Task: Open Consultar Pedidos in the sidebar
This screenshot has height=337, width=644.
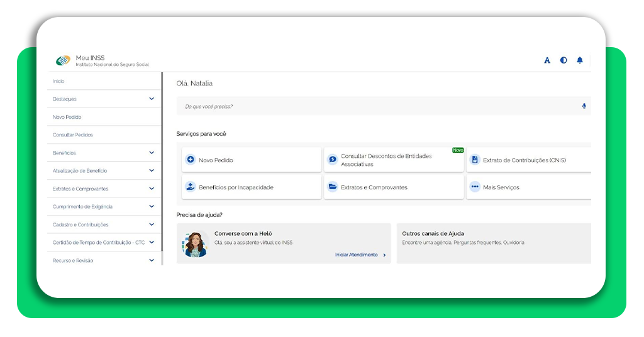Action: [73, 135]
